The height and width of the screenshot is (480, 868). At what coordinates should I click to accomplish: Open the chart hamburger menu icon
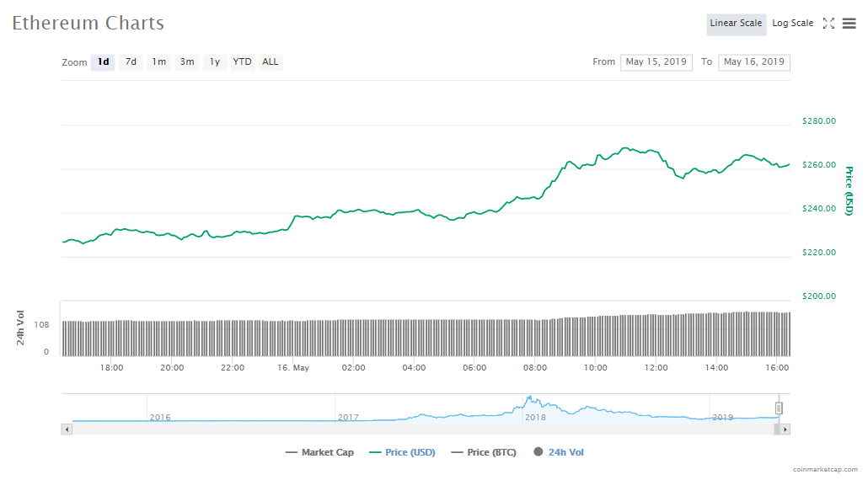849,24
